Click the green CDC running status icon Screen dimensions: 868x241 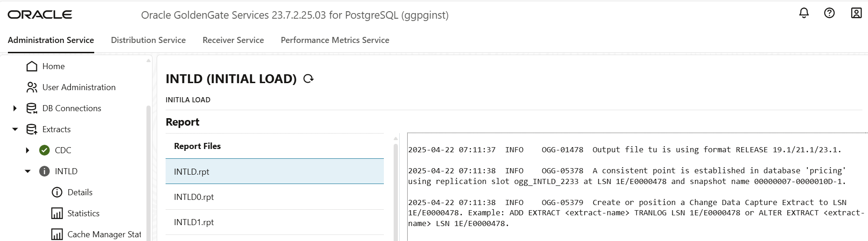tap(44, 150)
